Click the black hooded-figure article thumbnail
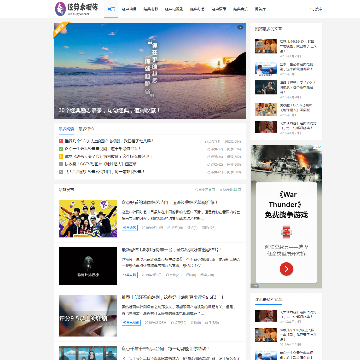360x360 pixels. coord(88,266)
